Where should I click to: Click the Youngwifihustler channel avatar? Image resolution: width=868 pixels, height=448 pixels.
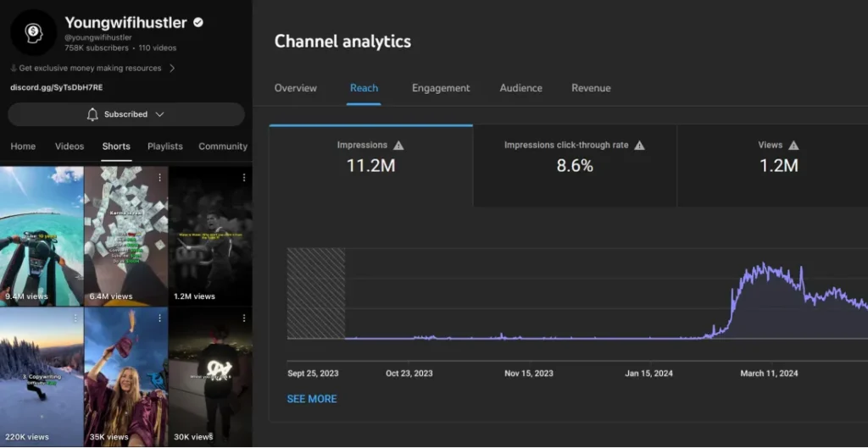coord(32,31)
